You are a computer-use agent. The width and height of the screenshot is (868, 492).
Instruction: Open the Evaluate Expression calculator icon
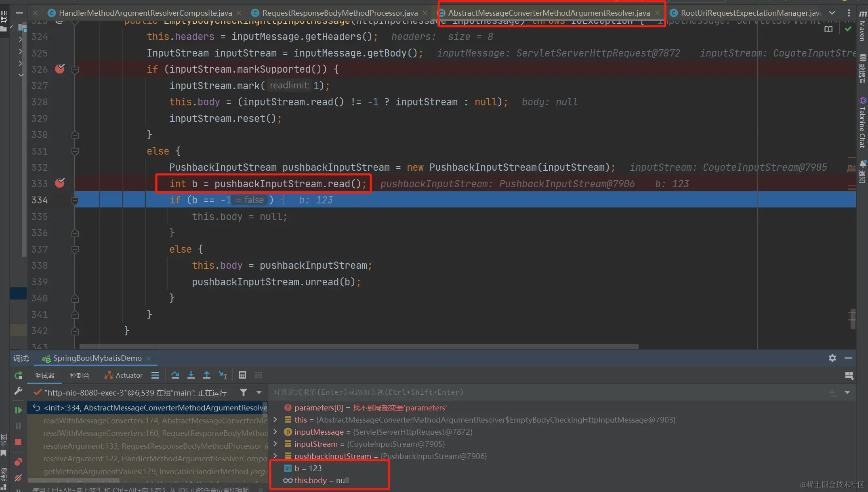[x=242, y=375]
